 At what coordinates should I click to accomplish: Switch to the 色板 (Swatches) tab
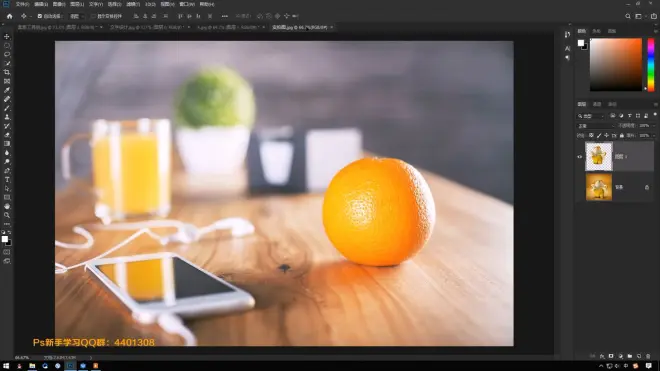(597, 31)
